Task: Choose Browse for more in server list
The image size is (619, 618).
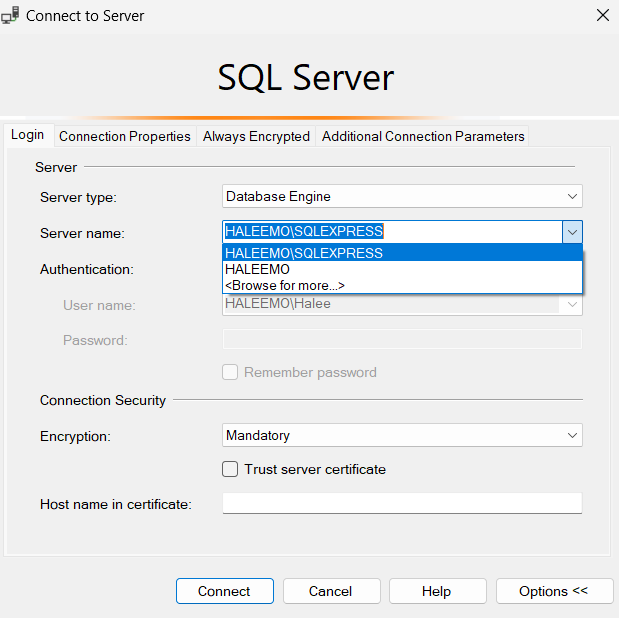Action: 402,286
